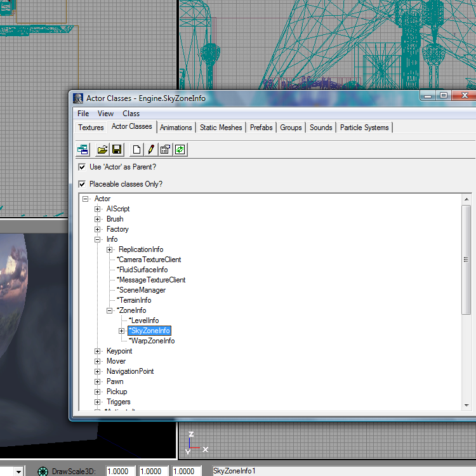Viewport: 476px width, 476px height.
Task: Click scrollbar down arrow in class tree
Action: point(466,406)
